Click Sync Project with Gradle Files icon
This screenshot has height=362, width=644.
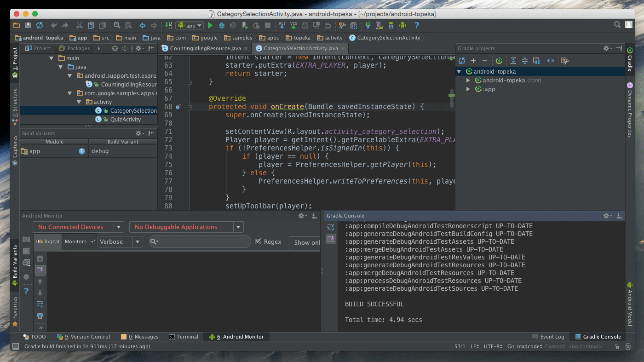368,26
